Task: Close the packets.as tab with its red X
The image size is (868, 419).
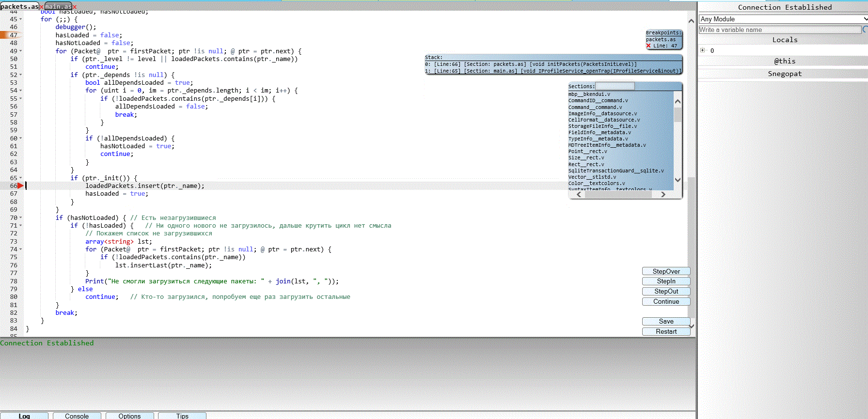Action: pos(42,7)
